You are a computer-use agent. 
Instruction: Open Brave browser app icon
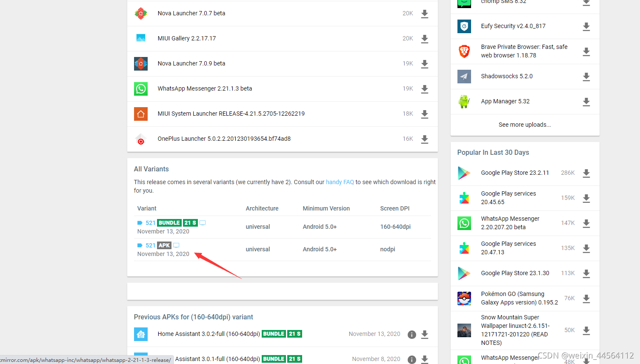[x=464, y=51]
